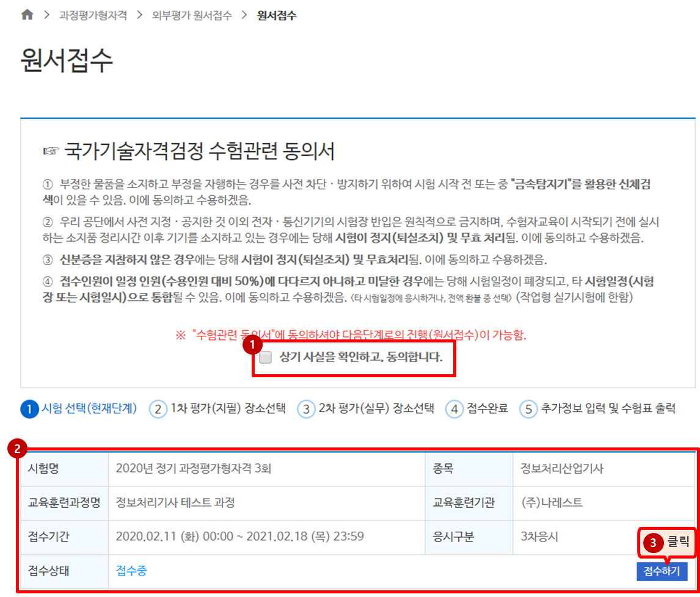Click the 원서접수 page heading
This screenshot has width=700, height=597.
coord(67,60)
